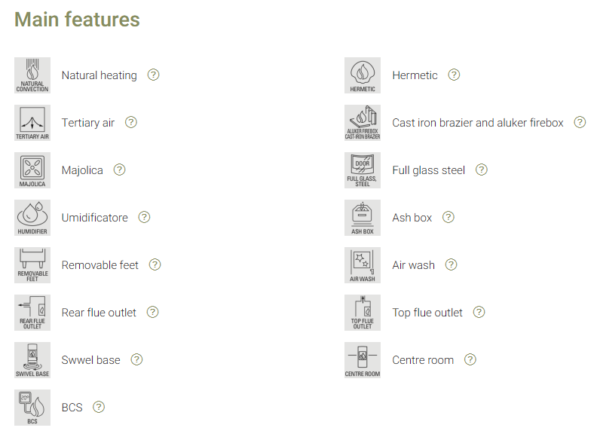Click the Majolica feature icon
The height and width of the screenshot is (443, 600).
coord(32,170)
